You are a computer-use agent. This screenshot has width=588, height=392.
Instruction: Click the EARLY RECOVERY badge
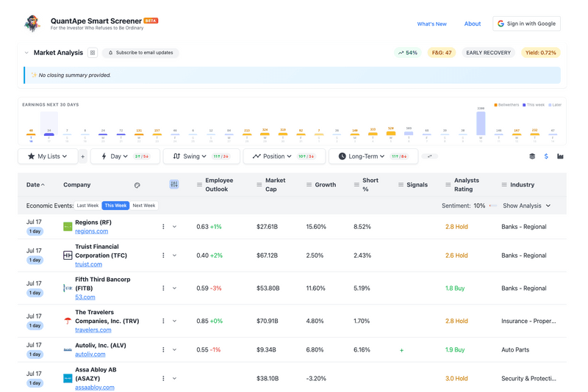coord(488,53)
